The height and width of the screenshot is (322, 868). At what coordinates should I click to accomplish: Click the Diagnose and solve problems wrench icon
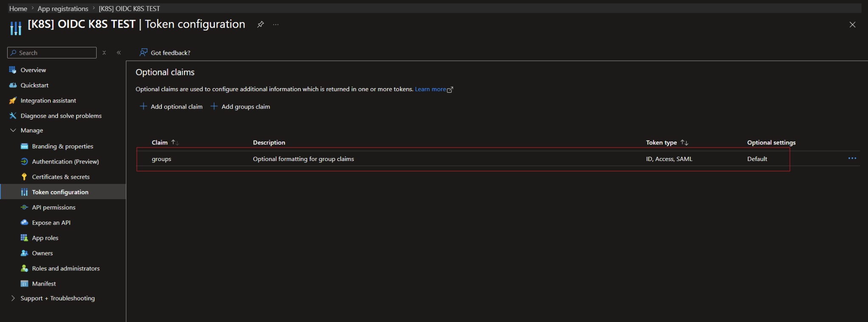click(x=13, y=116)
